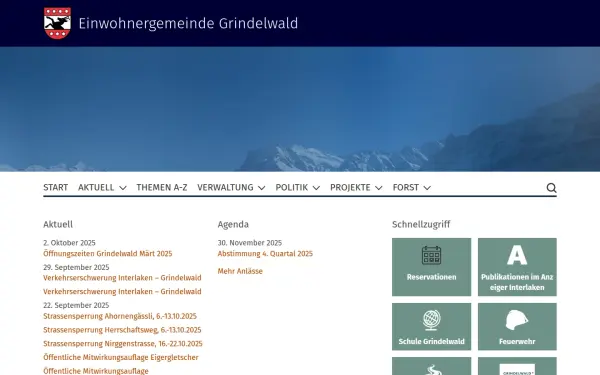
Task: Click the mountain header banner image
Action: click(300, 109)
